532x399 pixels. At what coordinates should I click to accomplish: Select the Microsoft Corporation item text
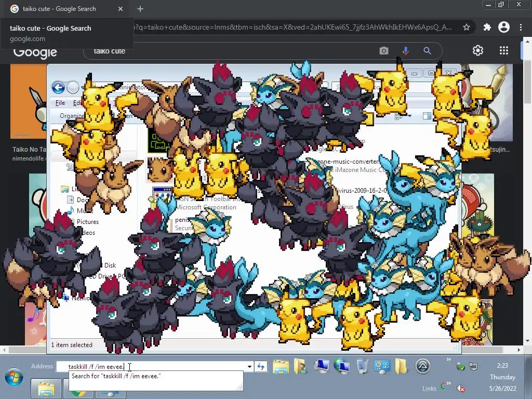pos(206,207)
